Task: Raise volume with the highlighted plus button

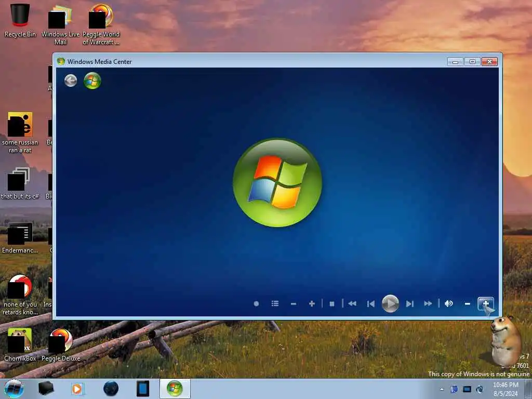Action: click(486, 303)
